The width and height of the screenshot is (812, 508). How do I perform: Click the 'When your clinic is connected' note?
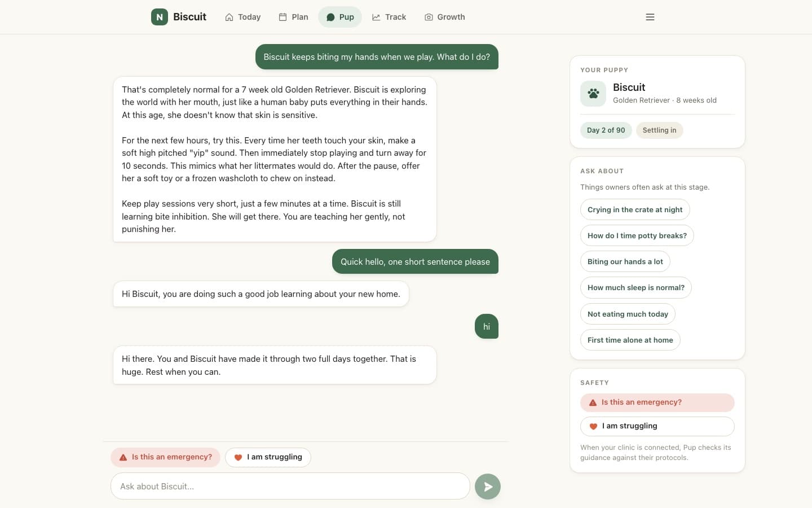tap(656, 453)
